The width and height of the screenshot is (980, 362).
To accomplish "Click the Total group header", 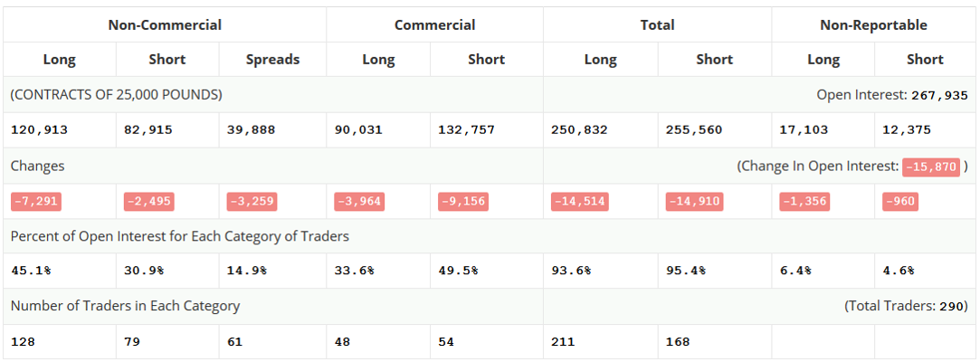I will (657, 25).
